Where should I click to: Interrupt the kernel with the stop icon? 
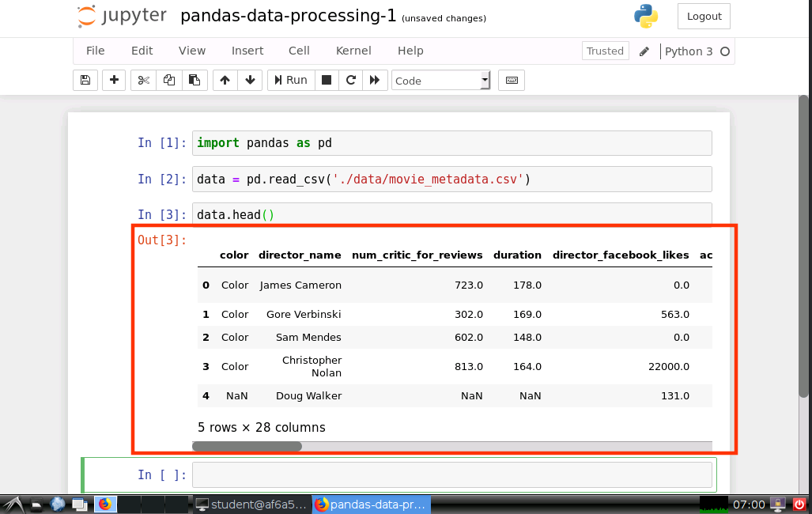click(x=327, y=81)
